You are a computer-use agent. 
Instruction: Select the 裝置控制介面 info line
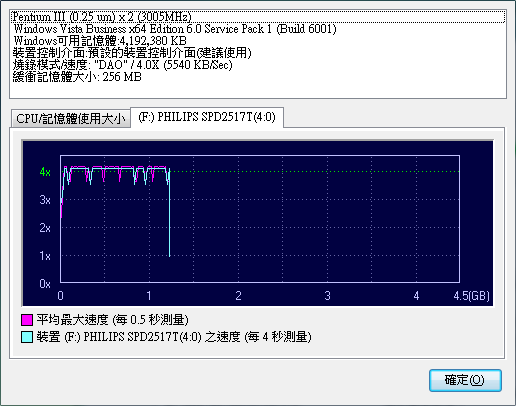132,53
